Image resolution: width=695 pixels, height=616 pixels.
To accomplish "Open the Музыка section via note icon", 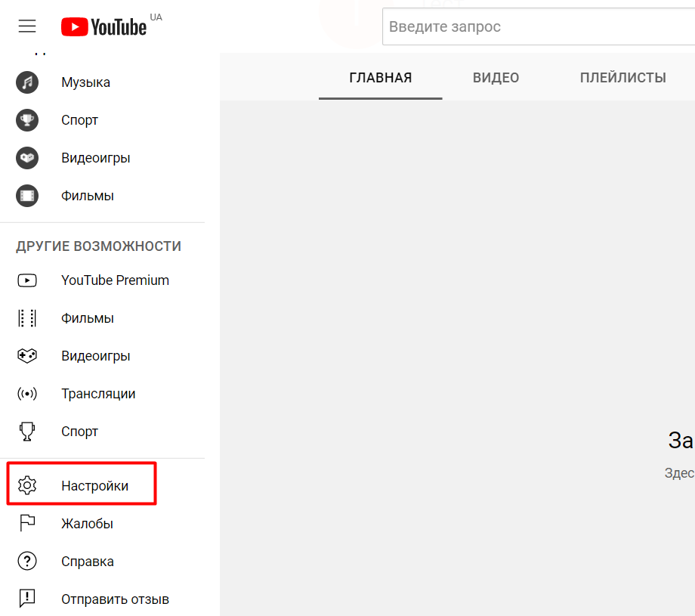I will coord(27,82).
